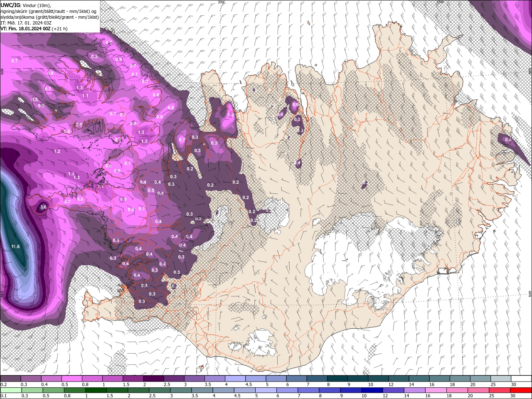Select the darkest green 1 swatch in bottom legend row

(x=96, y=390)
